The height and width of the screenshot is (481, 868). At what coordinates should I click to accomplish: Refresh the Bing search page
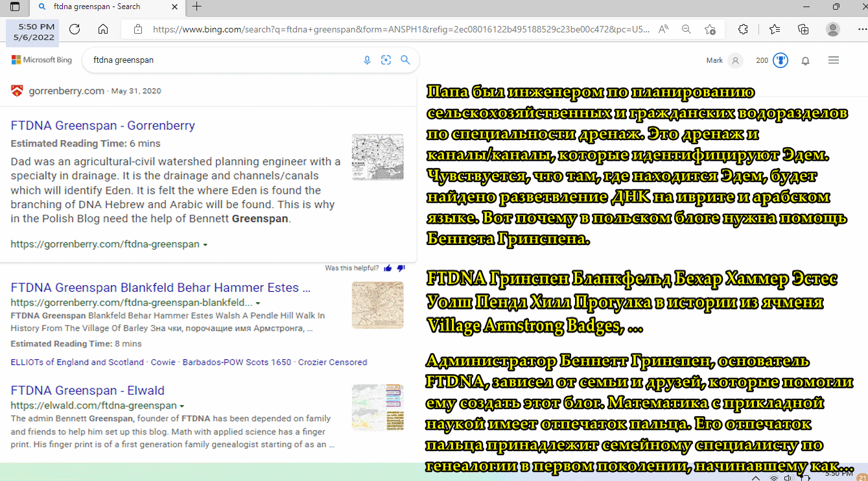pos(75,29)
